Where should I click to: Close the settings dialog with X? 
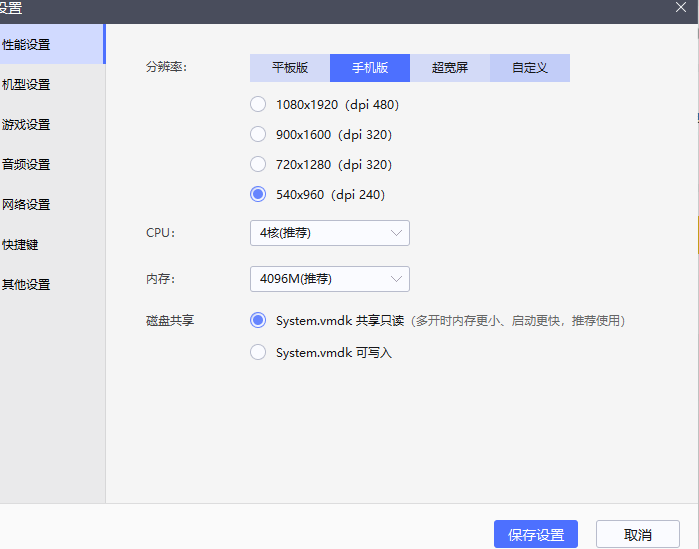[681, 8]
